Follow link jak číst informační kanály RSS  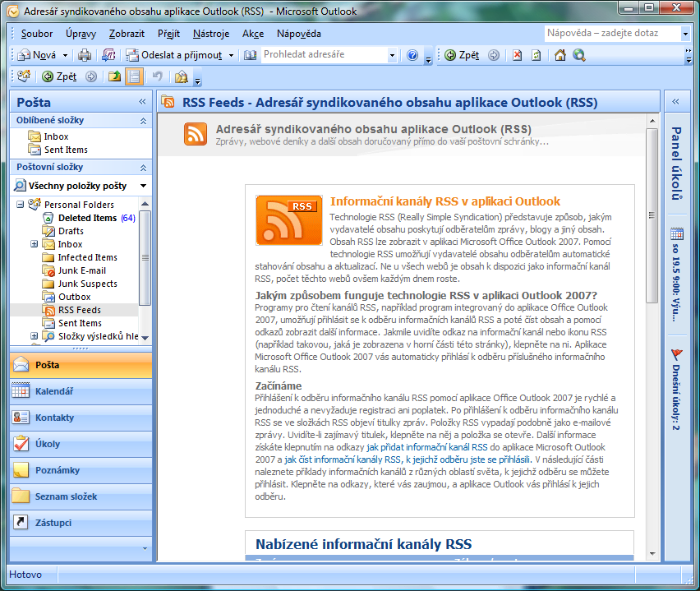pyautogui.click(x=408, y=459)
